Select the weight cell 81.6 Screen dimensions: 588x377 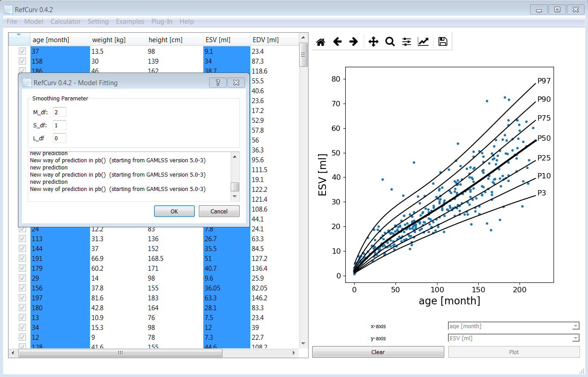118,298
